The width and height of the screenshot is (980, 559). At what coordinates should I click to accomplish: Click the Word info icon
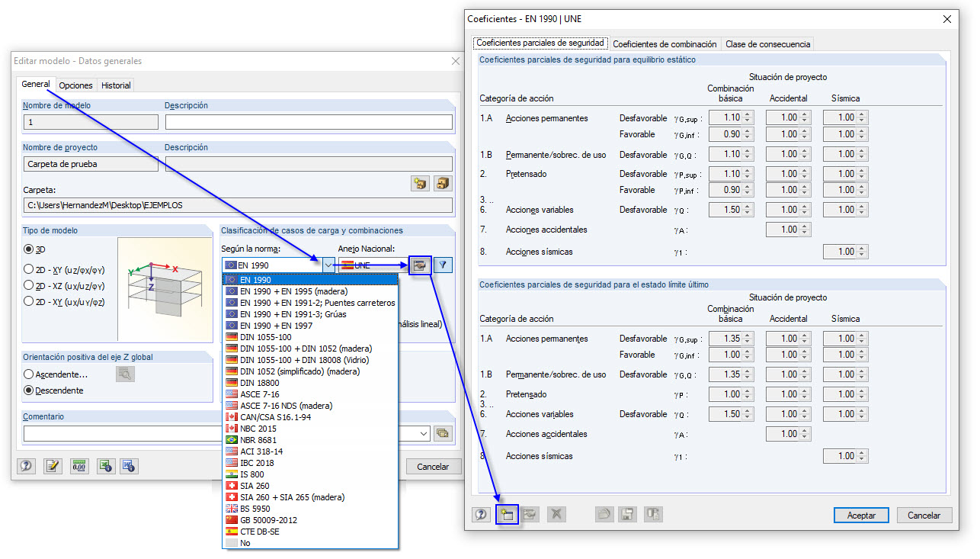tap(129, 466)
